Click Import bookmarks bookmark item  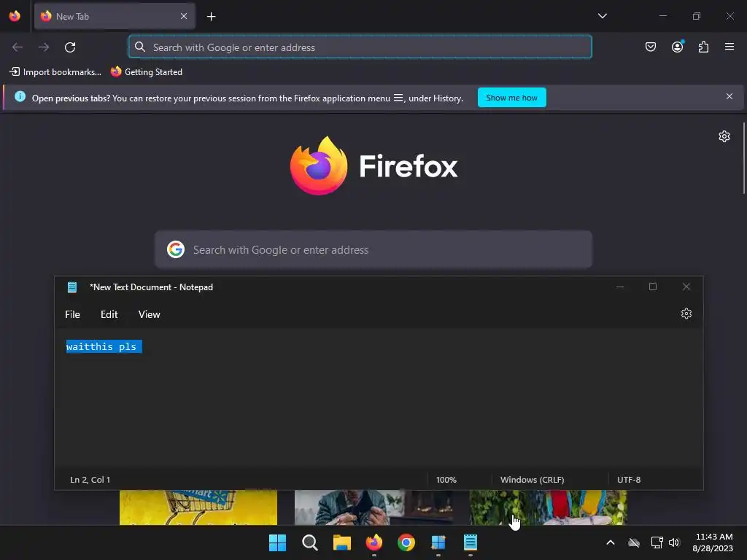coord(55,72)
